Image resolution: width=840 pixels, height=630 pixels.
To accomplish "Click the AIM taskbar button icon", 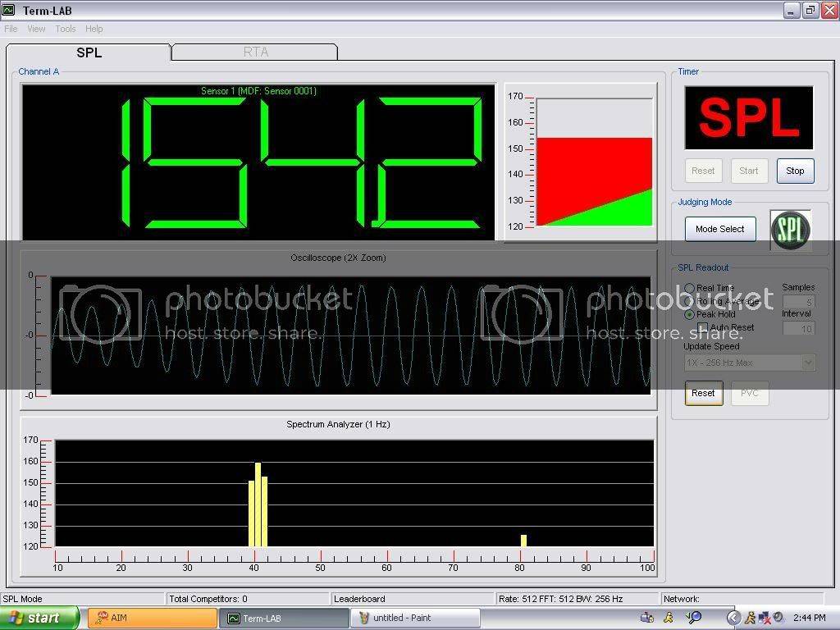I will coord(101,618).
